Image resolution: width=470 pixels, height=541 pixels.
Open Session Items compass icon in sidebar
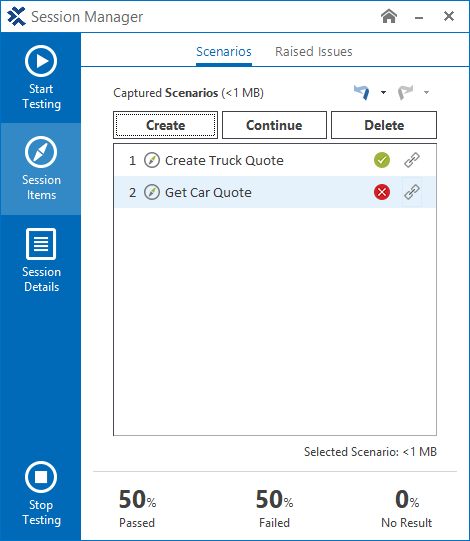tap(41, 152)
